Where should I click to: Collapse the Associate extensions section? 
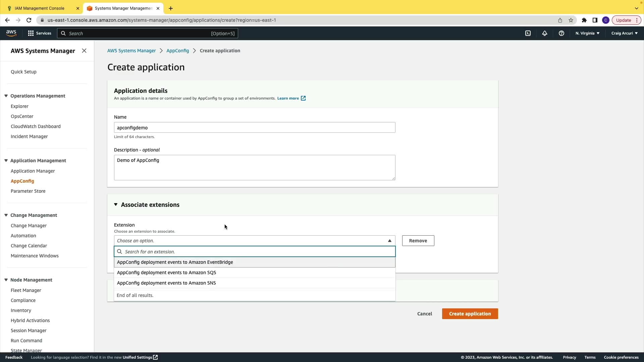116,204
